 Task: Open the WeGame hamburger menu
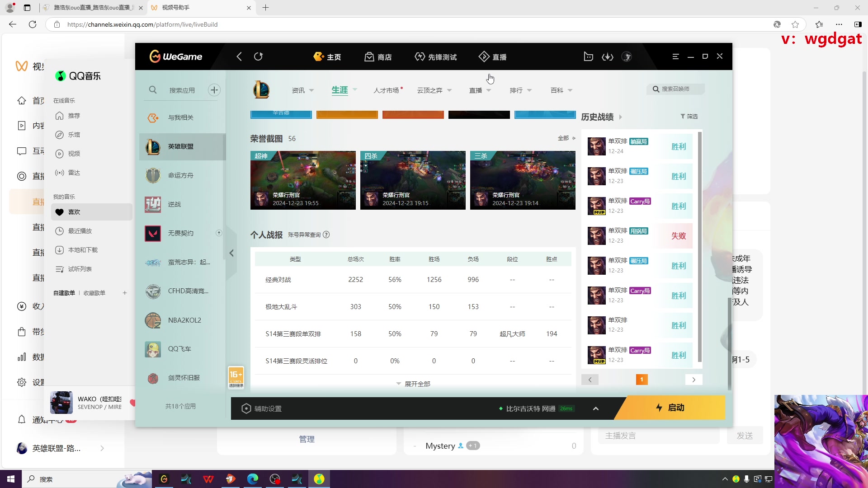[x=675, y=56]
